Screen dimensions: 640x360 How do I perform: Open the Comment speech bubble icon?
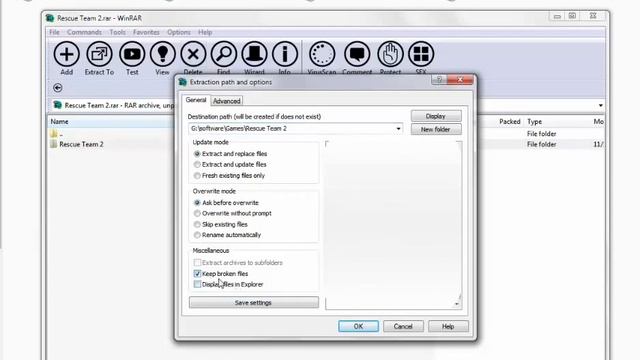click(x=357, y=54)
